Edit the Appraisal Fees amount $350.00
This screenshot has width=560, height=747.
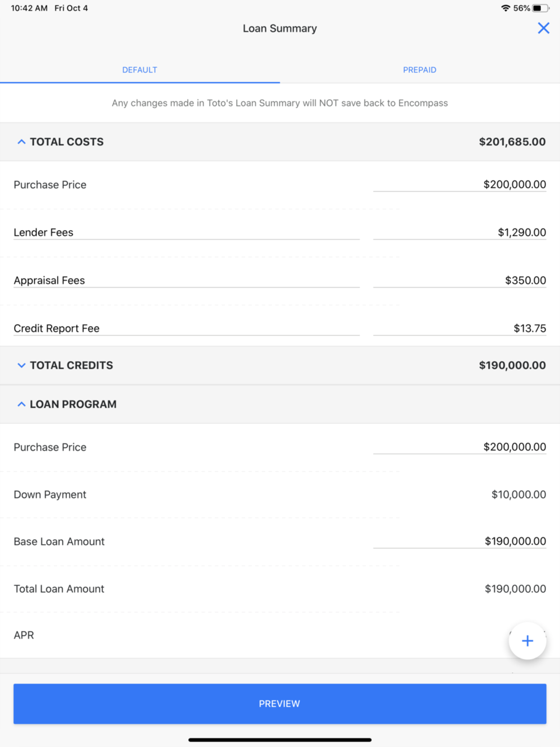460,280
